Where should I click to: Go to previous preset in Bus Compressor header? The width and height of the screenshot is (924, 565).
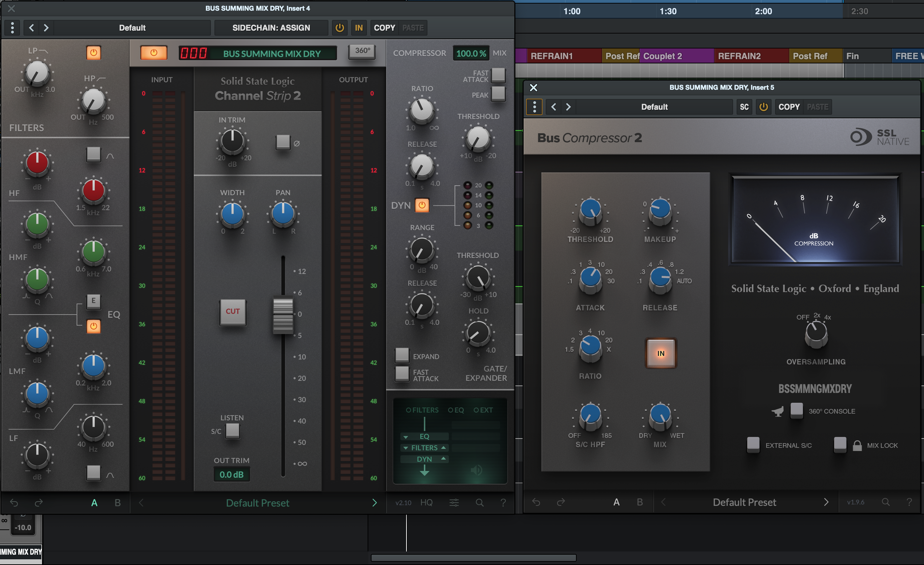pos(554,107)
